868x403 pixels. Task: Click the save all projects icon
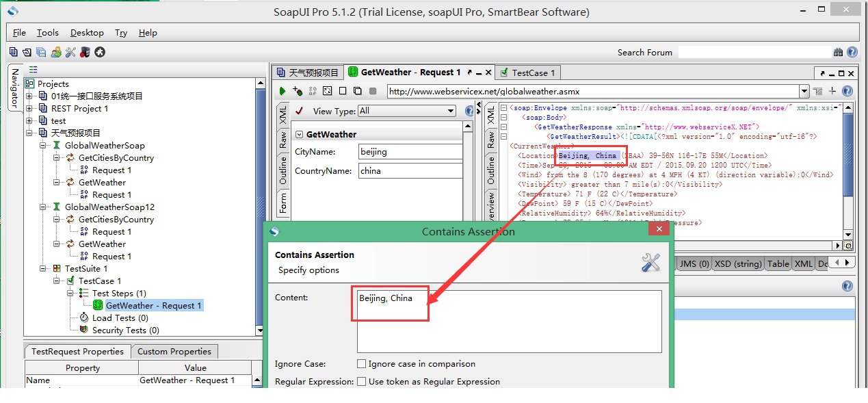point(41,52)
